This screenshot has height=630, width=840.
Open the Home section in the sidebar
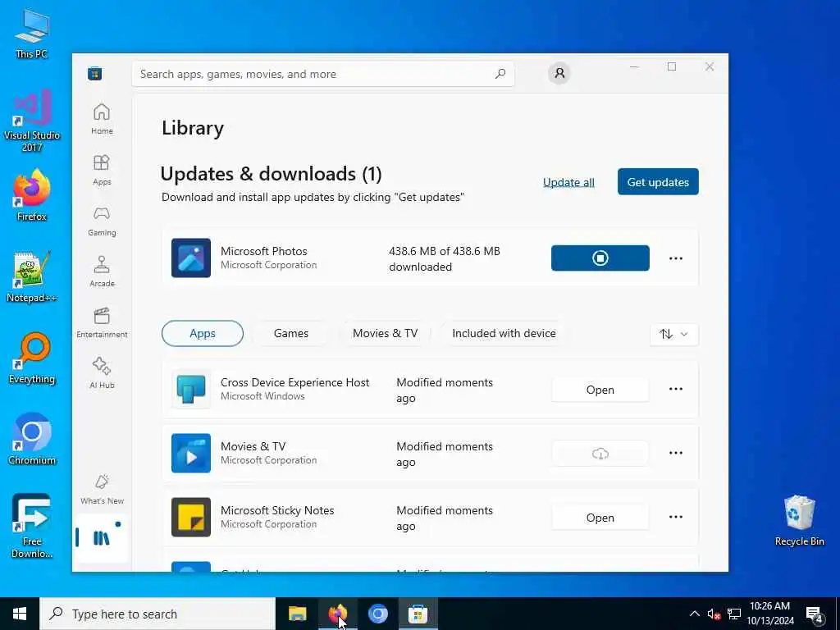102,119
